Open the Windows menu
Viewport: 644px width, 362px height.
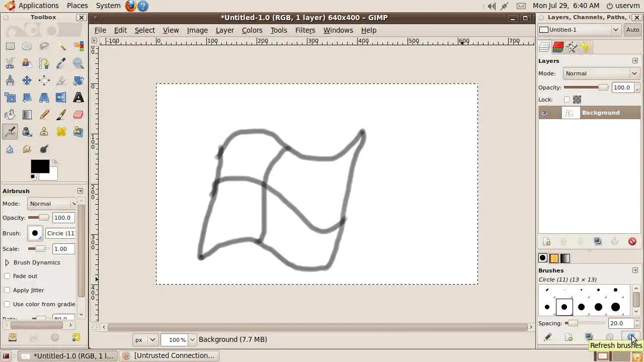[338, 30]
